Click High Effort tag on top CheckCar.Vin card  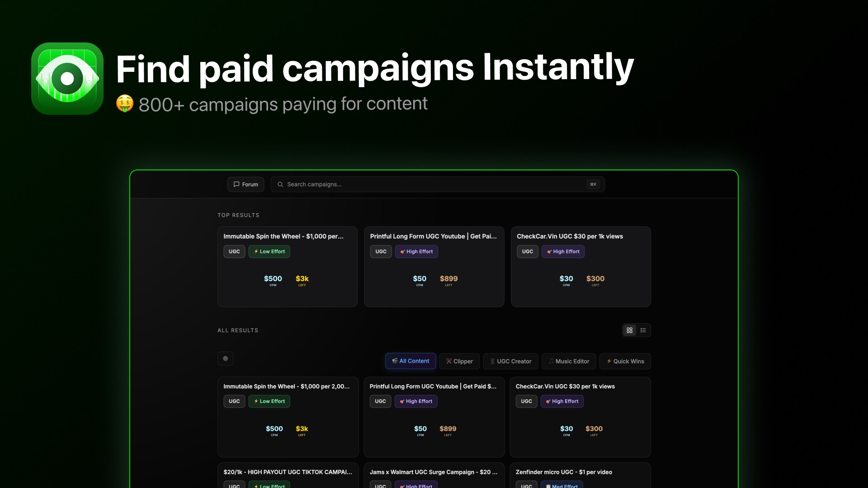click(563, 252)
